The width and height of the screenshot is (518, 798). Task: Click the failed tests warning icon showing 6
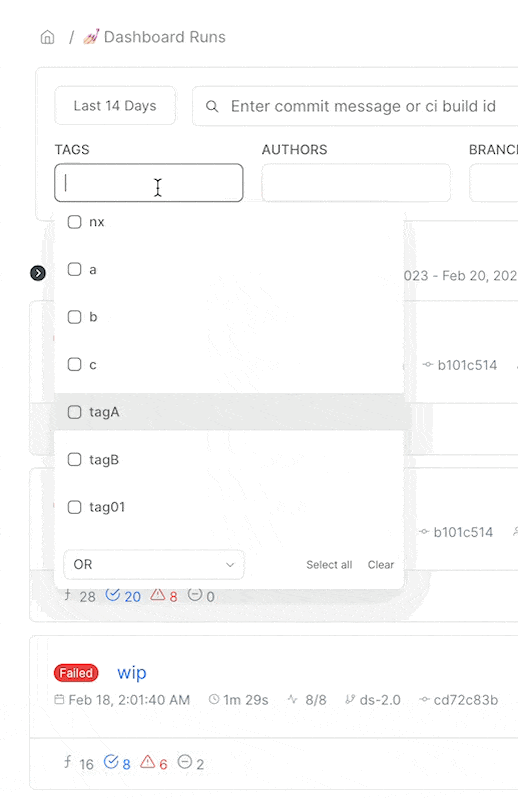pyautogui.click(x=148, y=762)
